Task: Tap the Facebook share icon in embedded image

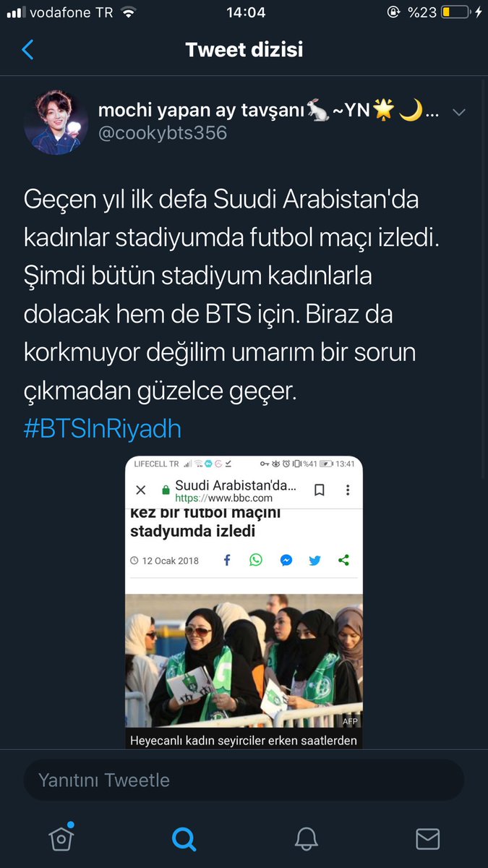Action: [226, 560]
